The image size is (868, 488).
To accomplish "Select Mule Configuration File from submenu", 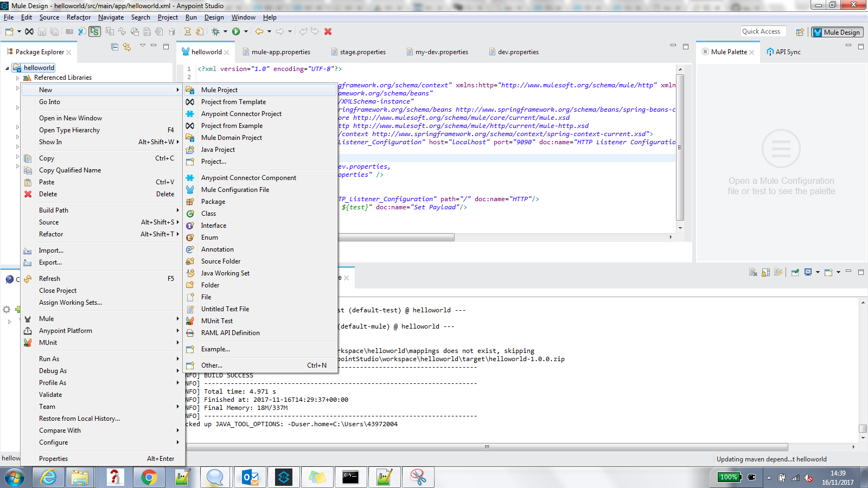I will pyautogui.click(x=235, y=190).
